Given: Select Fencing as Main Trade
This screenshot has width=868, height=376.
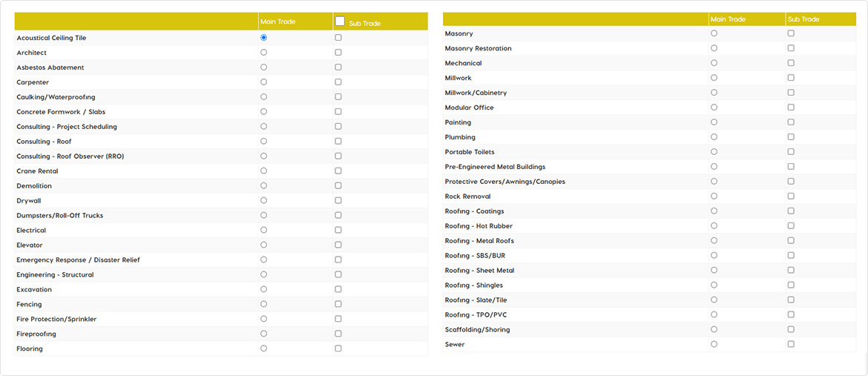Looking at the screenshot, I should pos(263,304).
